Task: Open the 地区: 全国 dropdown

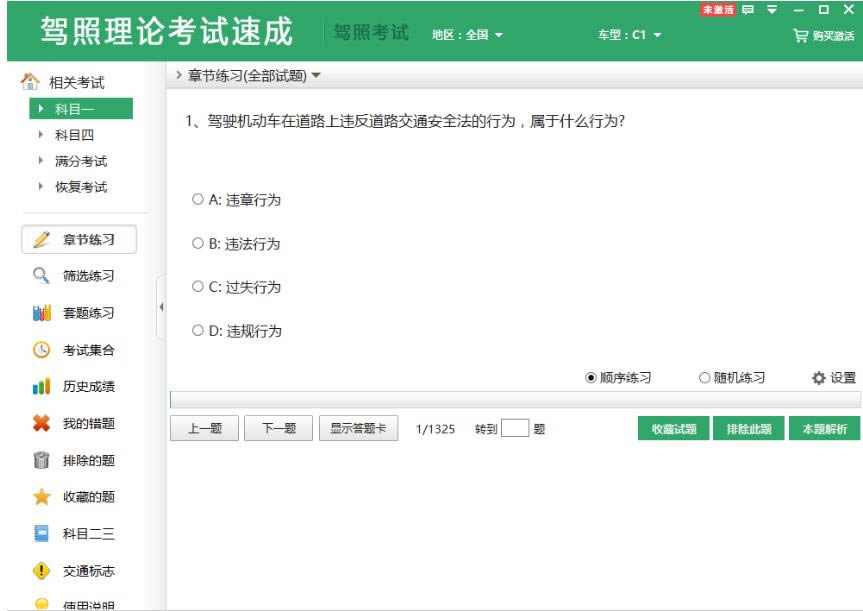Action: pyautogui.click(x=467, y=35)
